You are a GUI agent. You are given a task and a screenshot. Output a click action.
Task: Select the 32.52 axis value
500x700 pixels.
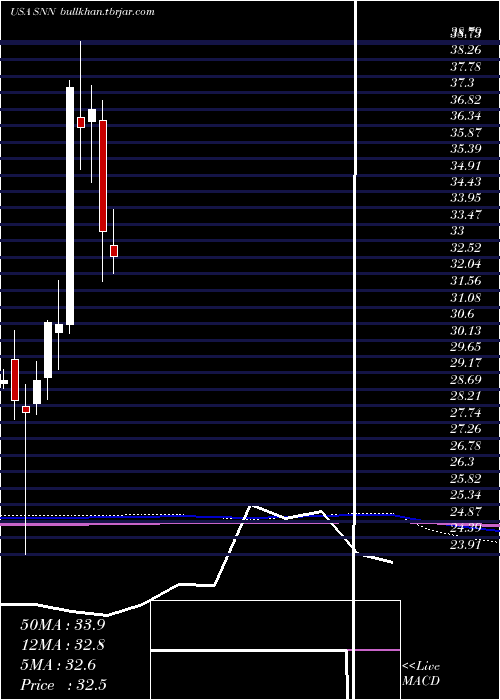click(x=466, y=248)
